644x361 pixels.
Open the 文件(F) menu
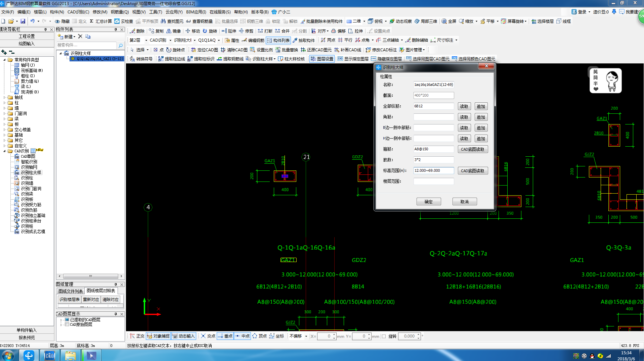coord(8,12)
